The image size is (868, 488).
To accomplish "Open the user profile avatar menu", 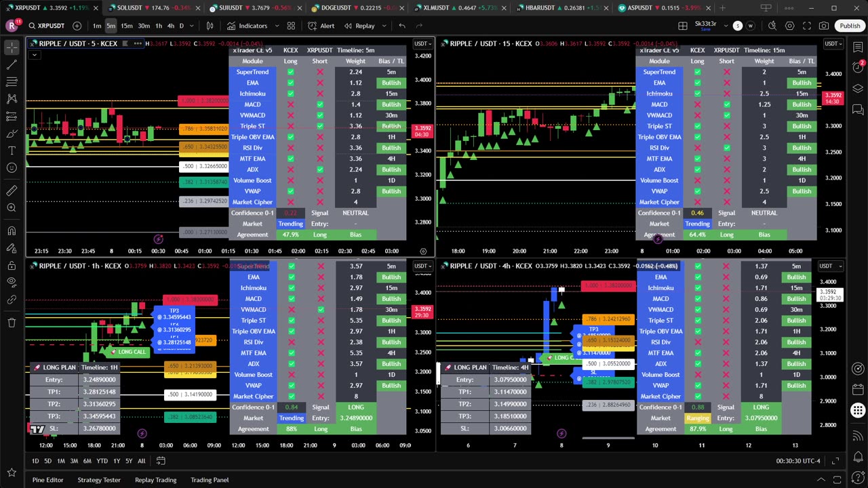I will (12, 26).
